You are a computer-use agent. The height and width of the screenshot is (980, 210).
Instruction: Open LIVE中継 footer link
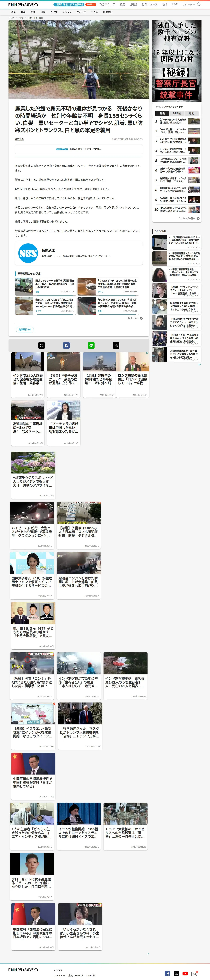(x=91, y=975)
